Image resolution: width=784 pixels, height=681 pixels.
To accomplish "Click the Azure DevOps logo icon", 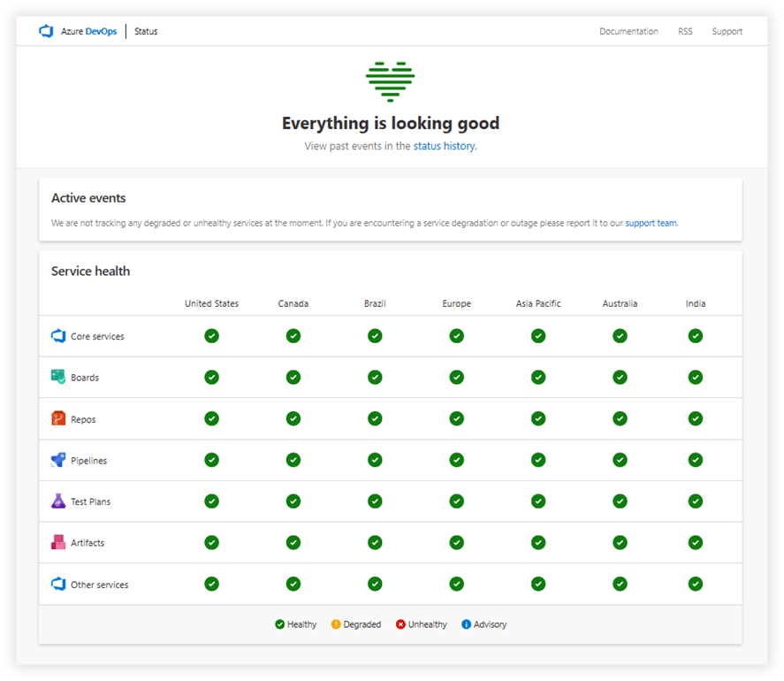I will pyautogui.click(x=46, y=31).
